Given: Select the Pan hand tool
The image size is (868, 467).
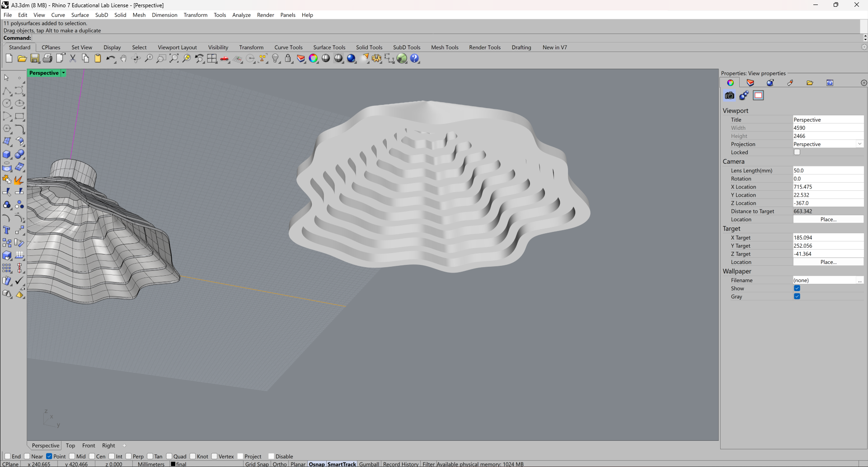Looking at the screenshot, I should click(123, 58).
